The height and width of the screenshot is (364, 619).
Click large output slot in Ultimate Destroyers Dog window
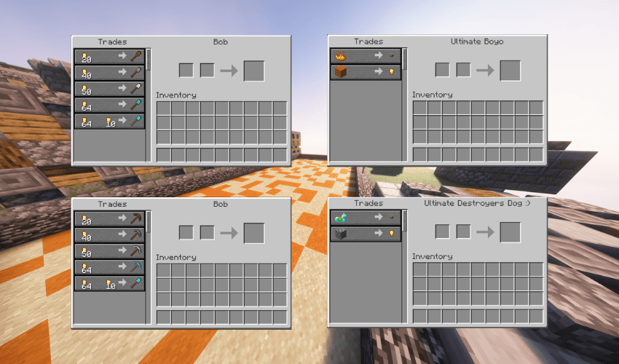510,232
